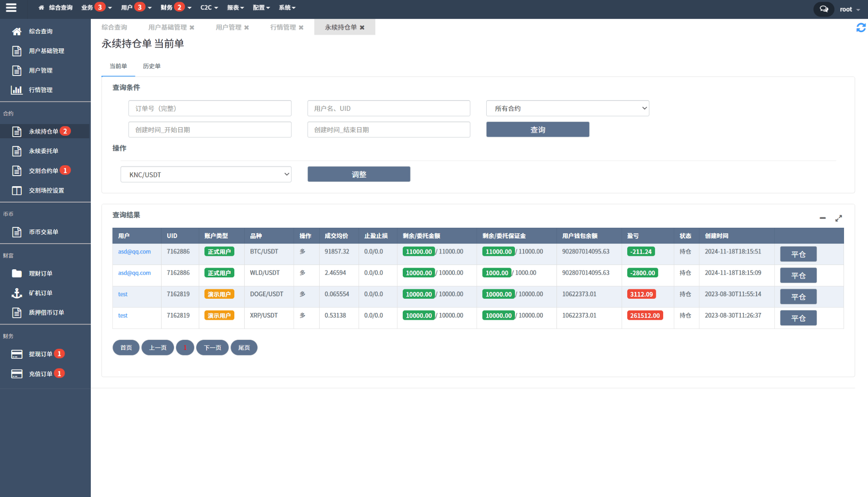
Task: Collapse the query results panel with minus icon
Action: (x=822, y=218)
